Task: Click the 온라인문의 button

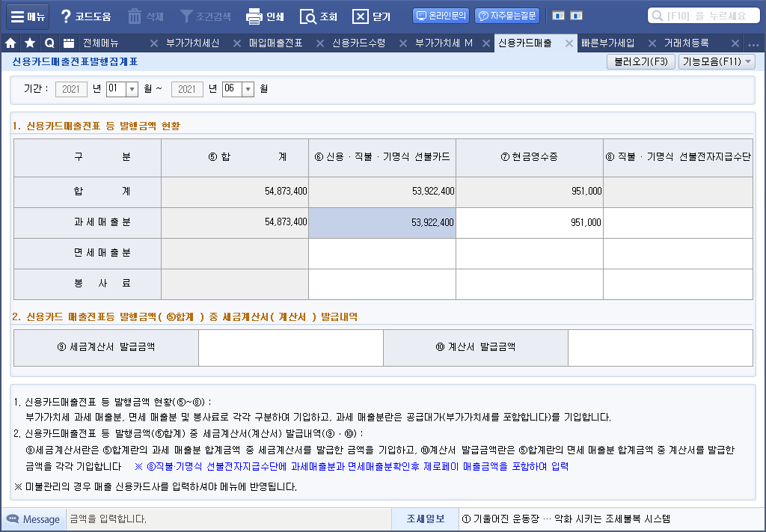Action: [441, 15]
